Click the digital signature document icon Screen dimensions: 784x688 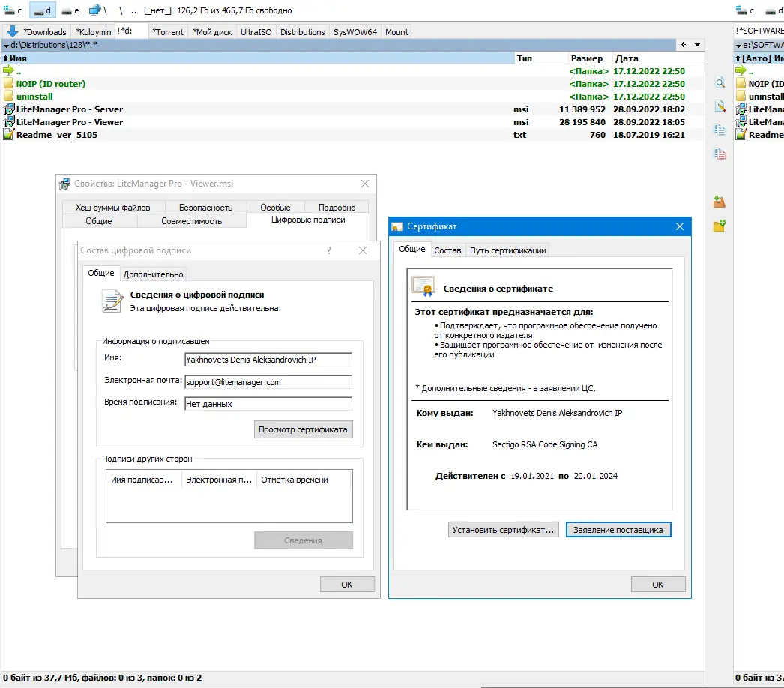112,301
